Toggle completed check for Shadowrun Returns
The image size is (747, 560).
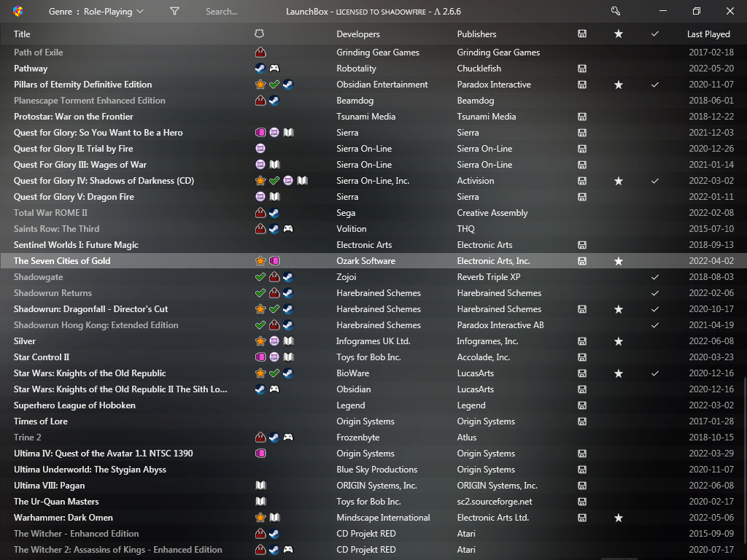point(655,293)
